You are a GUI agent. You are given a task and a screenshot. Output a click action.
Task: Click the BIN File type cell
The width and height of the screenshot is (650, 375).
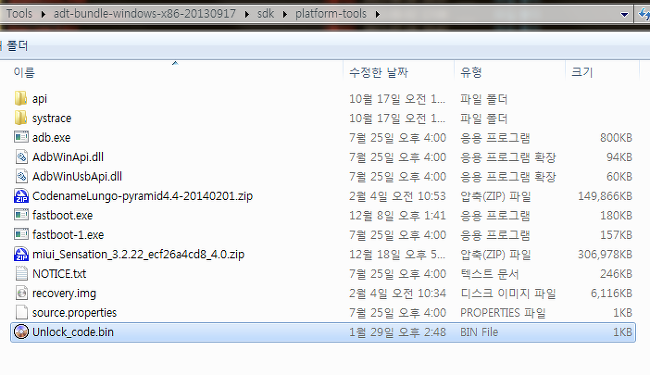coord(479,332)
